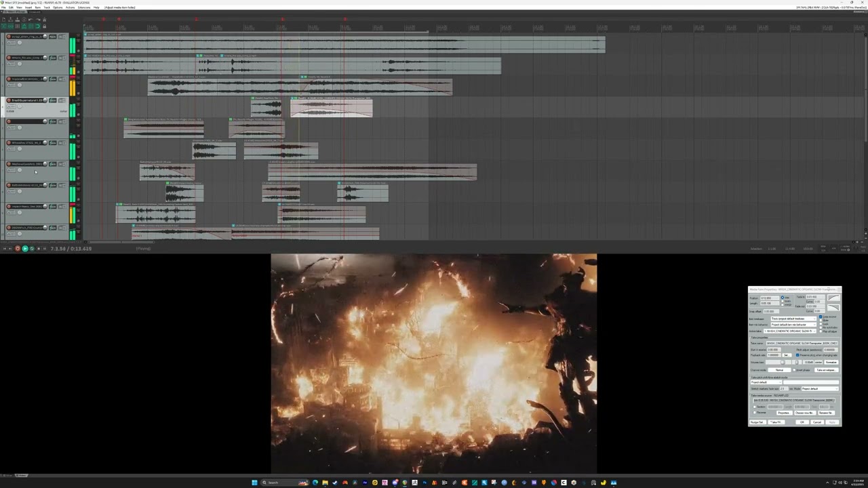
Task: Open take pitch shift mode dropdown
Action: pyautogui.click(x=766, y=382)
